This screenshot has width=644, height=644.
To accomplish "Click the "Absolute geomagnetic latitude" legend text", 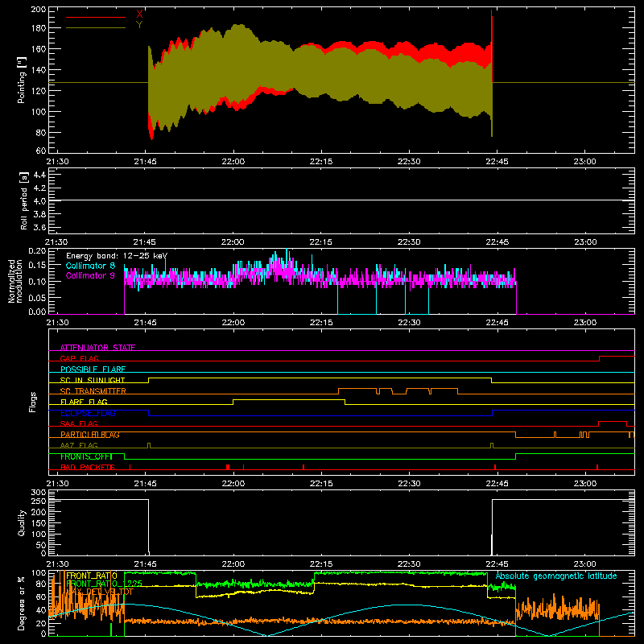I will (556, 576).
